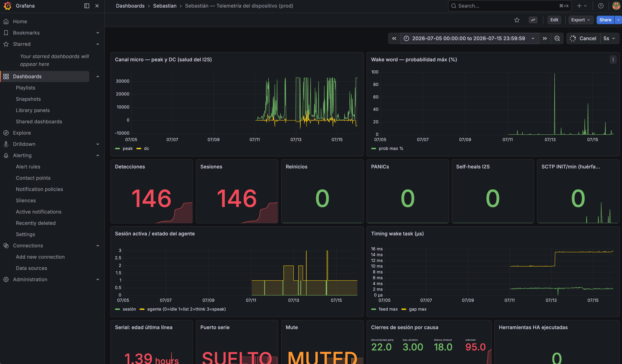Open Add new connection page
This screenshot has width=622, height=364.
pos(40,257)
